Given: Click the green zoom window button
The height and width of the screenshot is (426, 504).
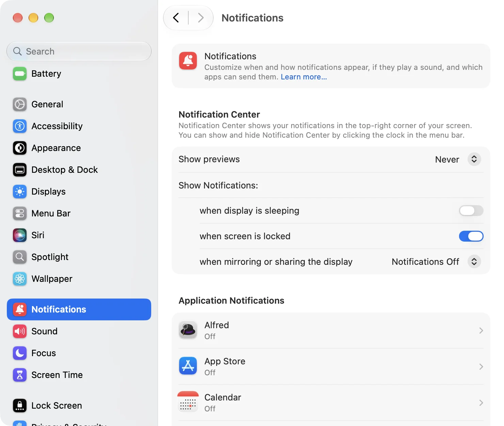Looking at the screenshot, I should (49, 18).
